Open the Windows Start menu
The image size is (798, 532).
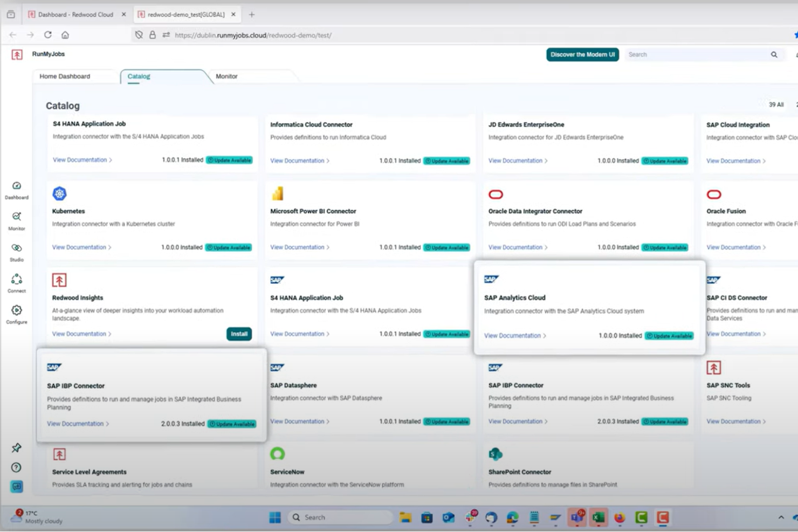(x=275, y=517)
